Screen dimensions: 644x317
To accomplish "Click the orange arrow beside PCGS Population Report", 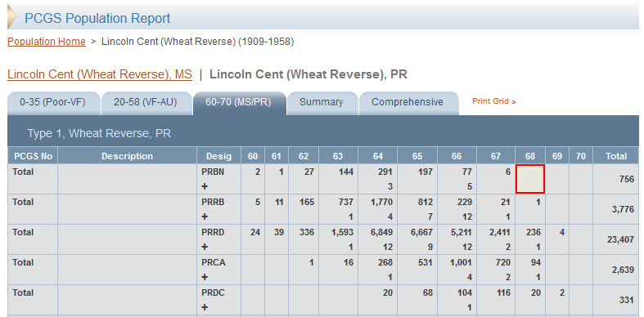I will click(12, 18).
